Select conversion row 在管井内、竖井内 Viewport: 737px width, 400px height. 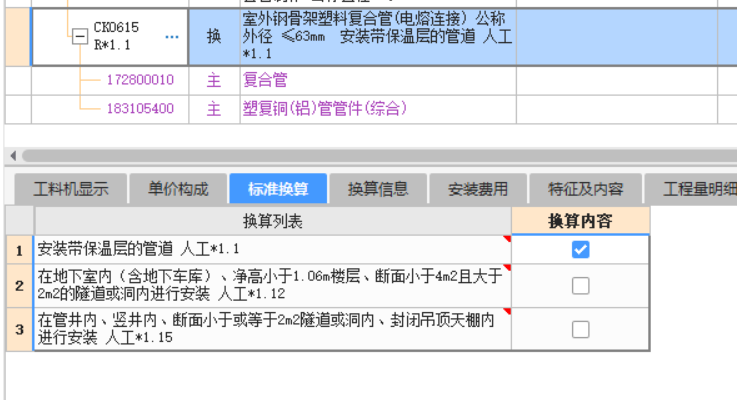coord(273,329)
